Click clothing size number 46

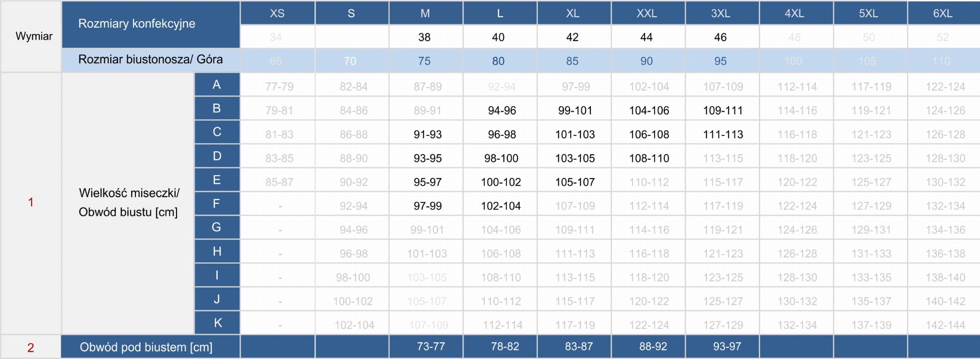point(720,37)
